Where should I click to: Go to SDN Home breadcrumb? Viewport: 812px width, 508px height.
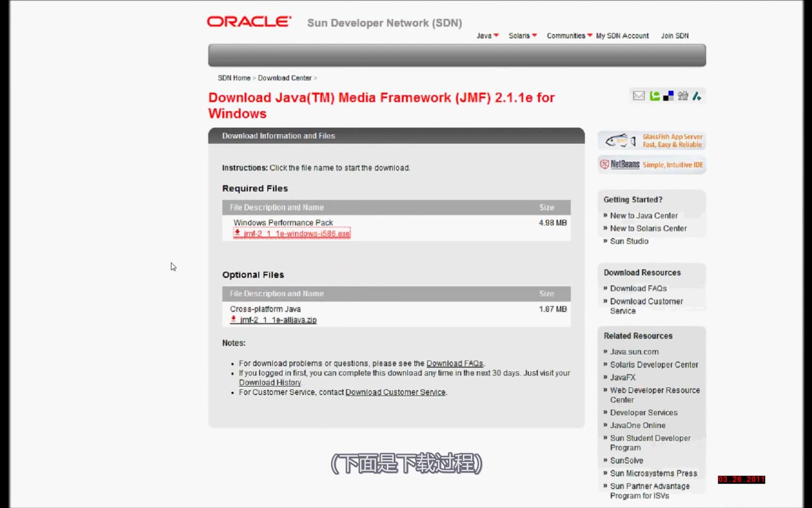point(234,78)
